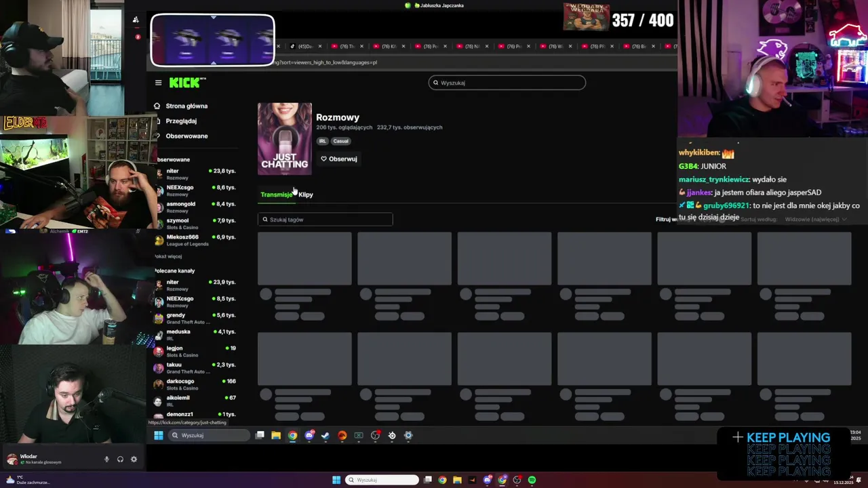Viewport: 868px width, 488px height.
Task: Open darkocsgo recommended channel
Action: click(x=195, y=384)
